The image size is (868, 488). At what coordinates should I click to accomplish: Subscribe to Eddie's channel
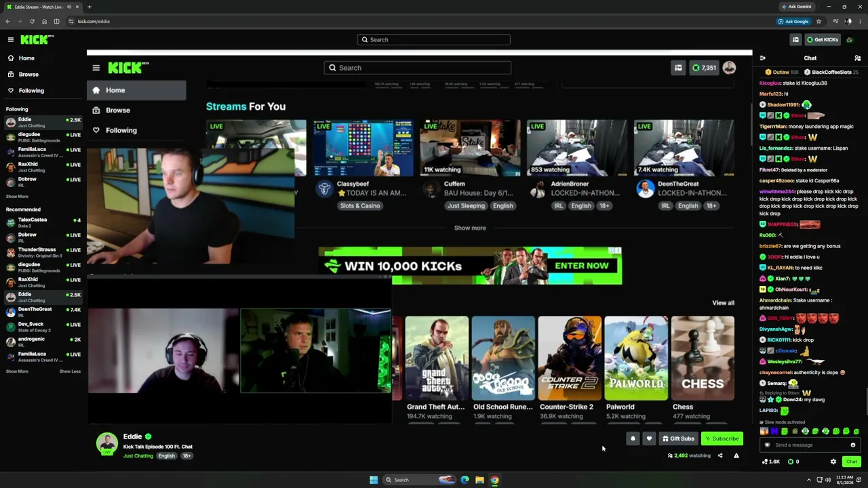(722, 439)
